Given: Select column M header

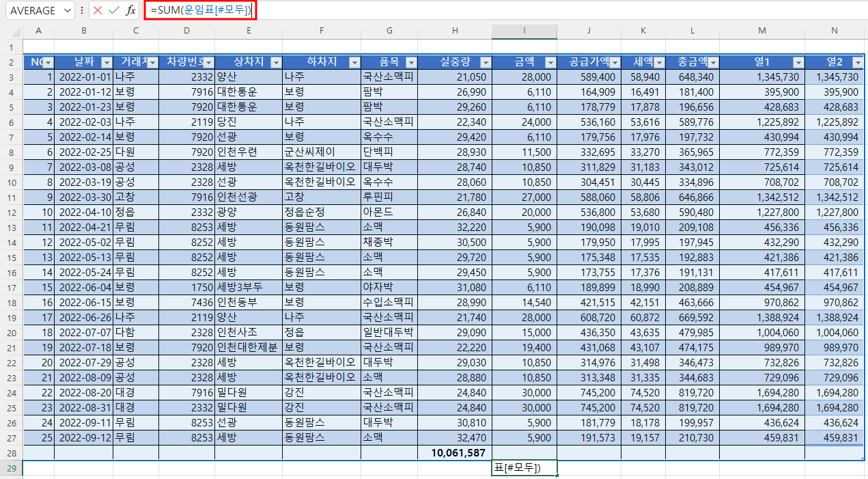Looking at the screenshot, I should (x=762, y=31).
